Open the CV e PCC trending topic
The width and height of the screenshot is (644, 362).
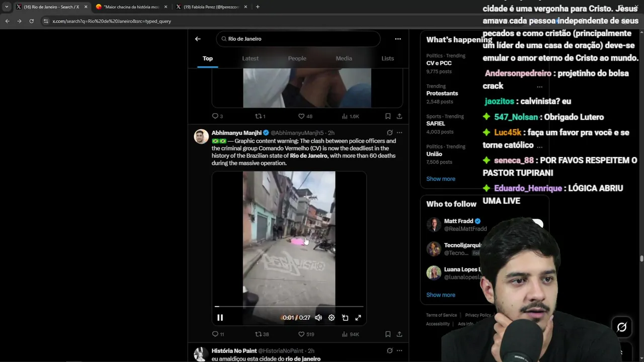pos(439,63)
